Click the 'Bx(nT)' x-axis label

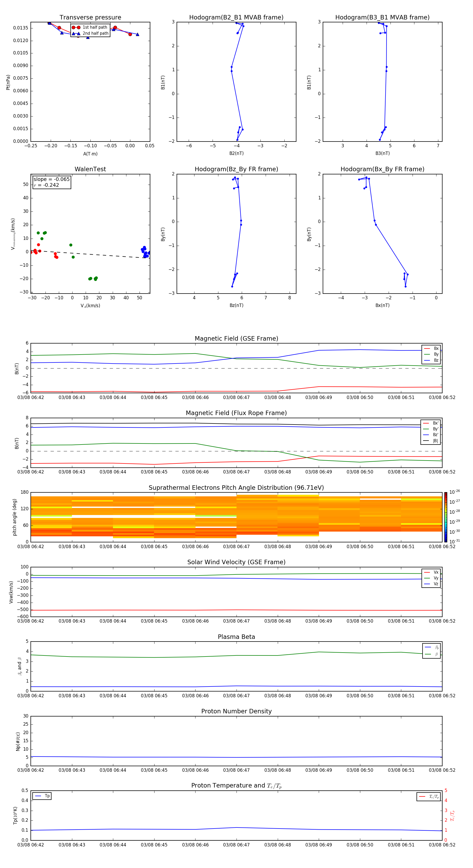pos(382,305)
